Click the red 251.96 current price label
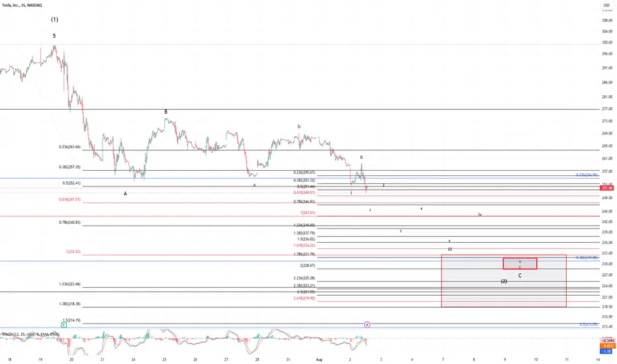 (607, 188)
